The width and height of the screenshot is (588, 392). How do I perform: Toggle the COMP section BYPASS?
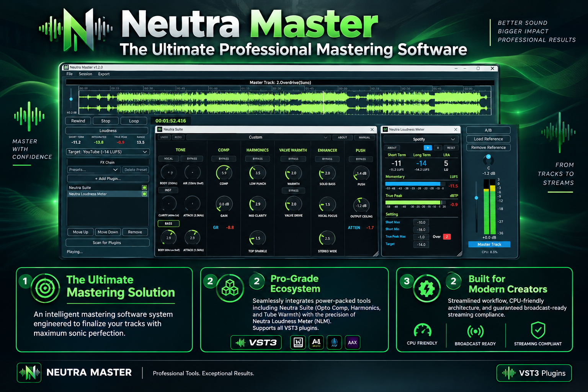[224, 158]
